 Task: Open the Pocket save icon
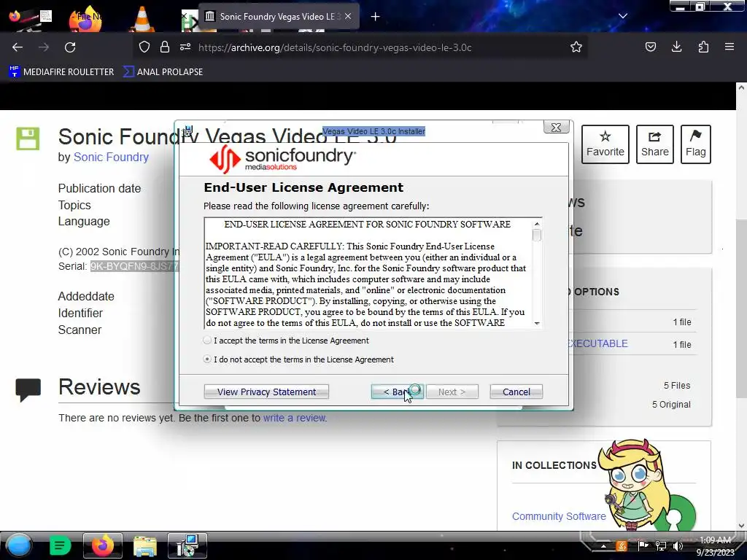(x=650, y=47)
